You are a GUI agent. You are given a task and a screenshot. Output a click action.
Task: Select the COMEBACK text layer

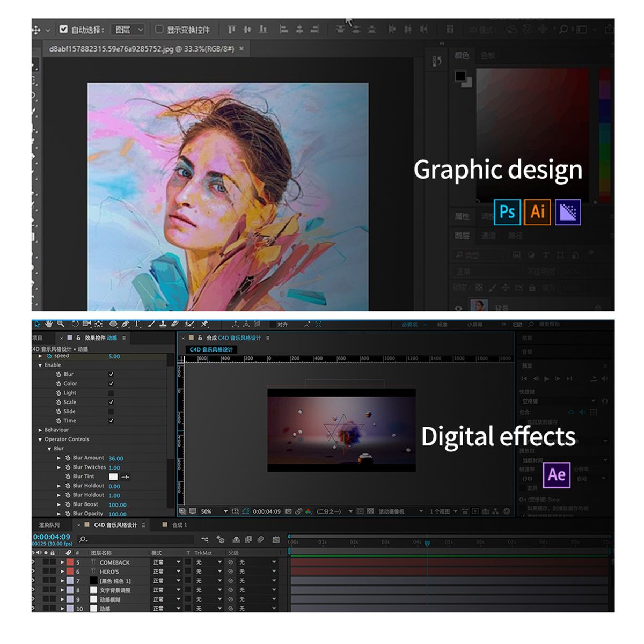tap(114, 562)
